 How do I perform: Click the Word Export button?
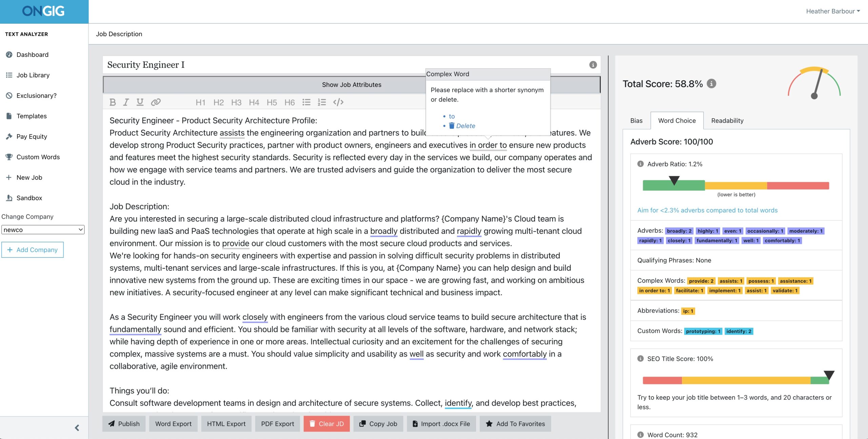point(173,424)
